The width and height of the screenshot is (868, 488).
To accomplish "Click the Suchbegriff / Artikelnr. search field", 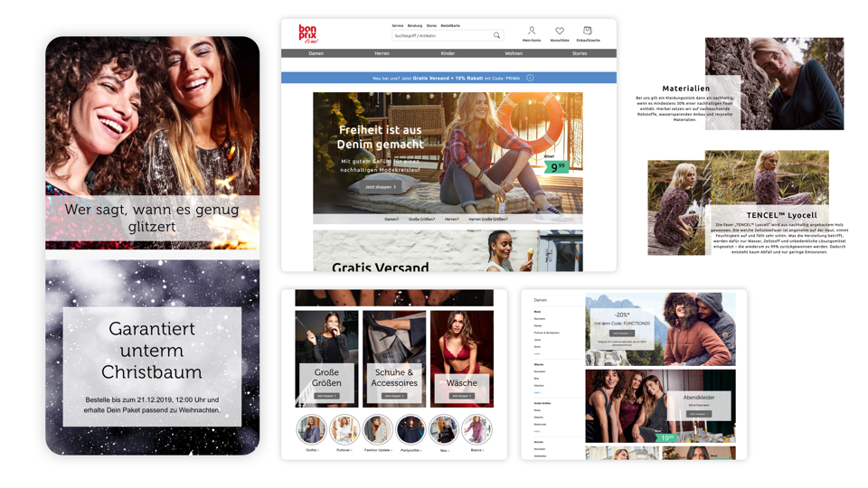I will click(x=448, y=35).
